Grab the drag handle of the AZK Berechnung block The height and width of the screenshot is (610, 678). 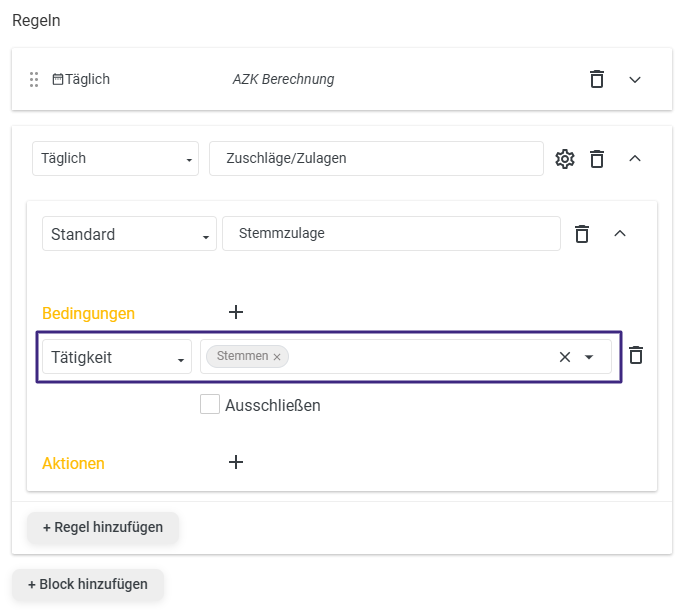tap(34, 80)
